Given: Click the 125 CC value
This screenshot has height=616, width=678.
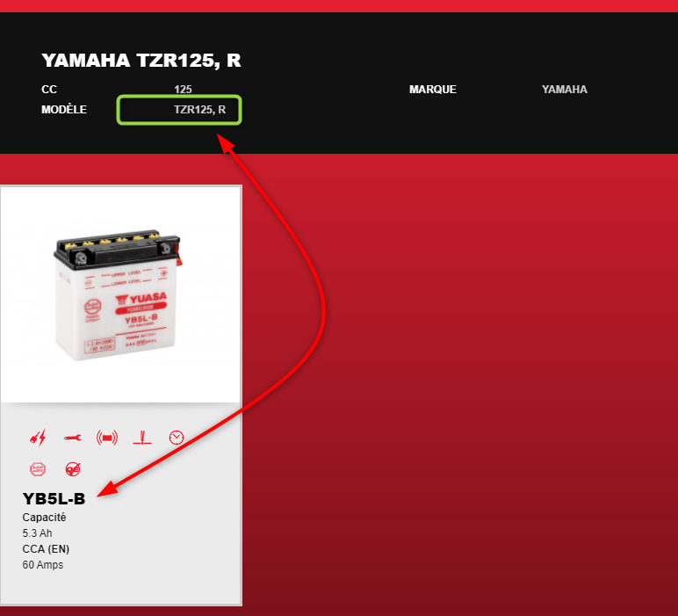Looking at the screenshot, I should click(x=183, y=90).
